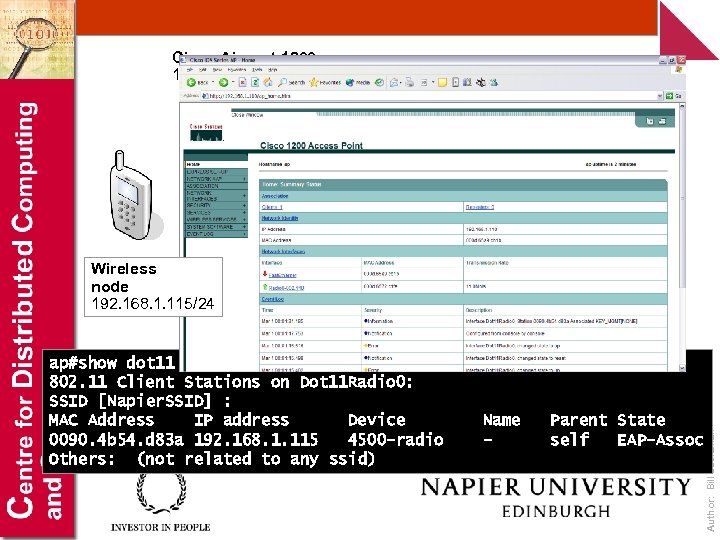
Task: Expand the Services sidebar item
Action: coord(244,213)
